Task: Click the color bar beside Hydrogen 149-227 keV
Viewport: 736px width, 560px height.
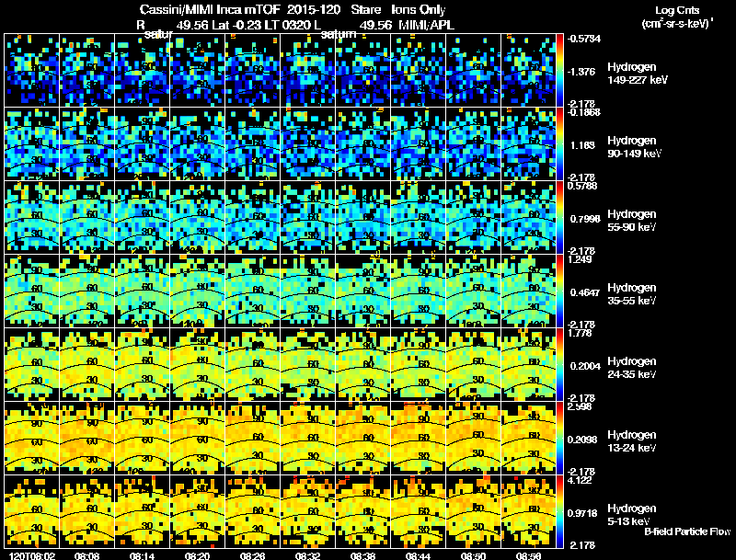Action: [559, 70]
